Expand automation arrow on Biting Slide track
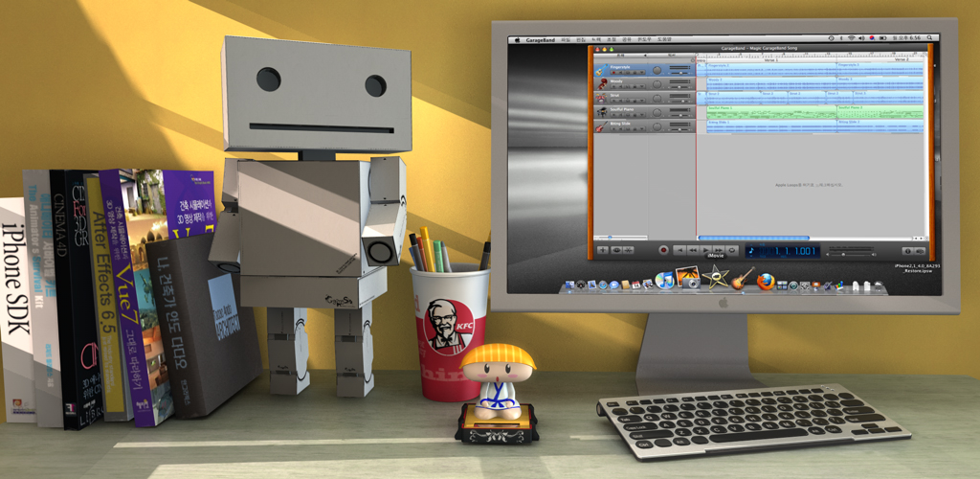Screen dimensions: 980x479 [642, 128]
